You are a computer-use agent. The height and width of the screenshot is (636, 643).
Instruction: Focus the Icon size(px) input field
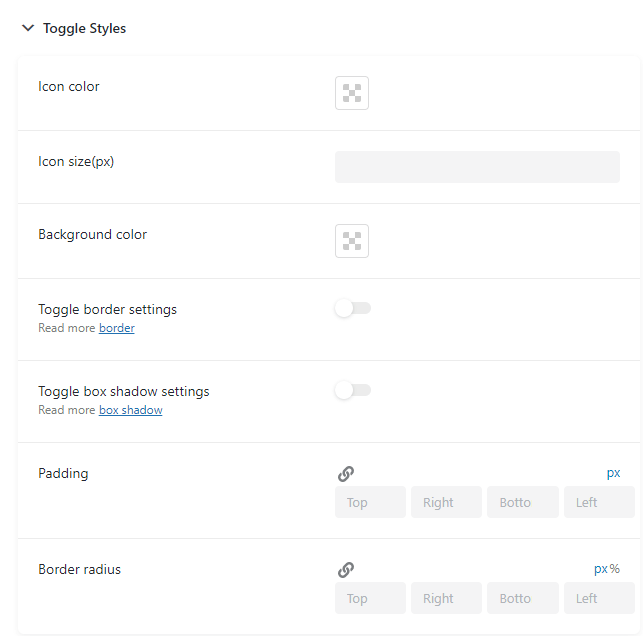coord(477,167)
